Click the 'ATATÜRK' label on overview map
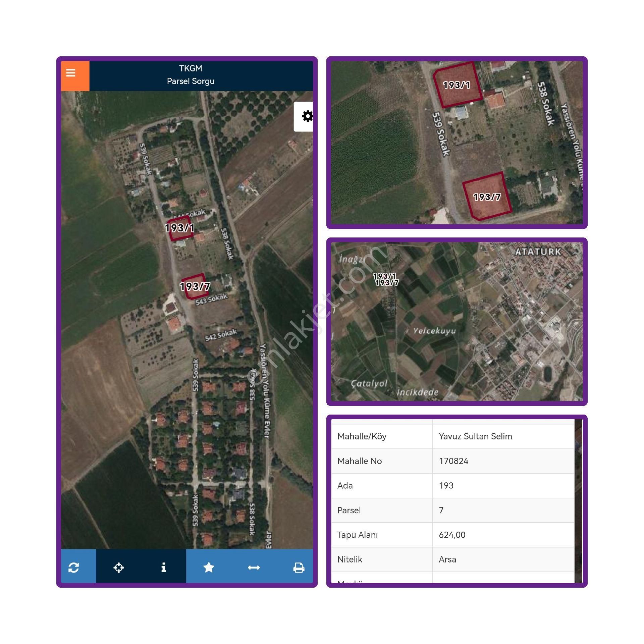The height and width of the screenshot is (644, 644). click(x=538, y=252)
